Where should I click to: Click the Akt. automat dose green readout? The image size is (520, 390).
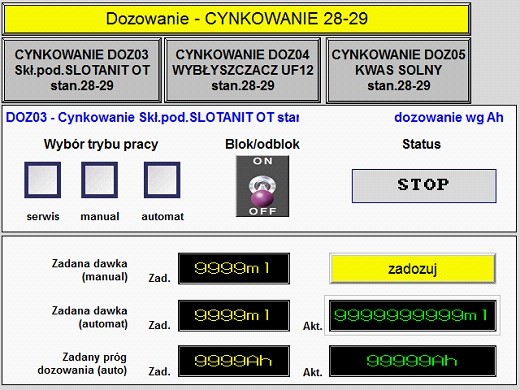pos(413,316)
